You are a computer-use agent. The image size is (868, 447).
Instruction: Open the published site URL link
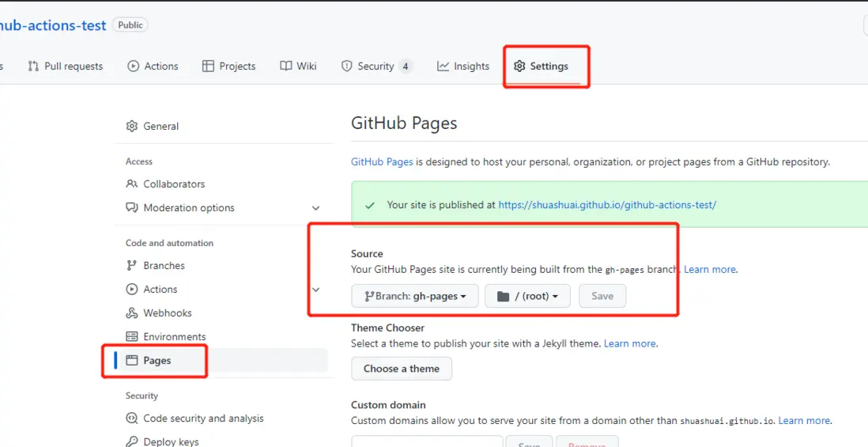click(x=607, y=205)
